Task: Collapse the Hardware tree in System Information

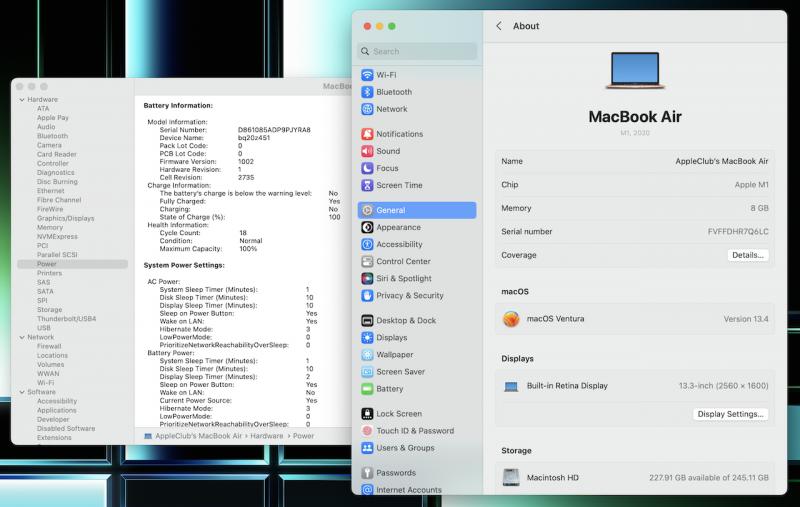Action: click(x=22, y=99)
